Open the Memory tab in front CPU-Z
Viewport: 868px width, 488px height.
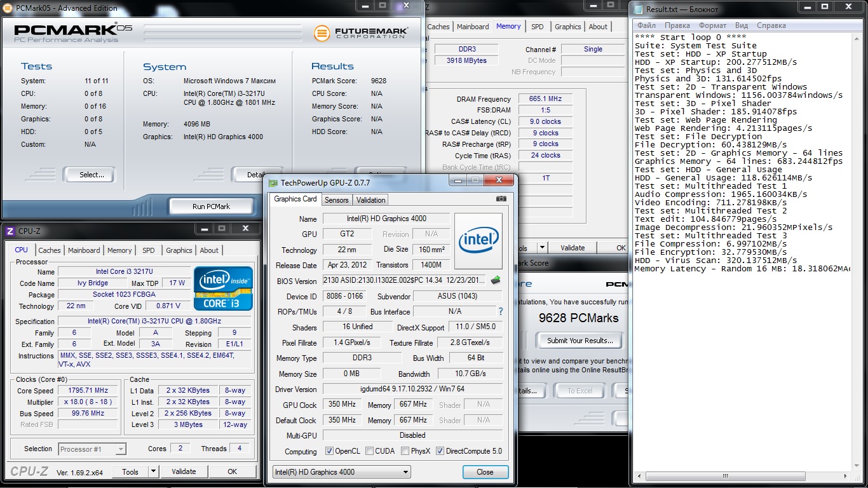coord(119,250)
